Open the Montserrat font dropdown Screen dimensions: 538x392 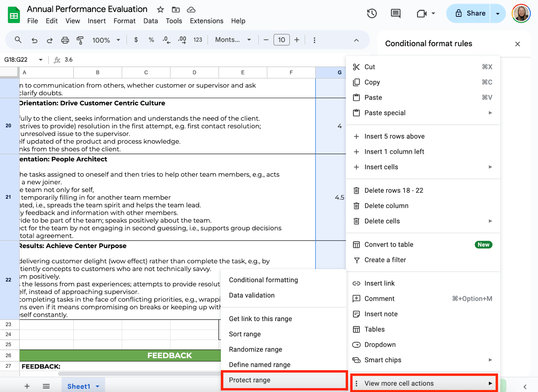[233, 40]
